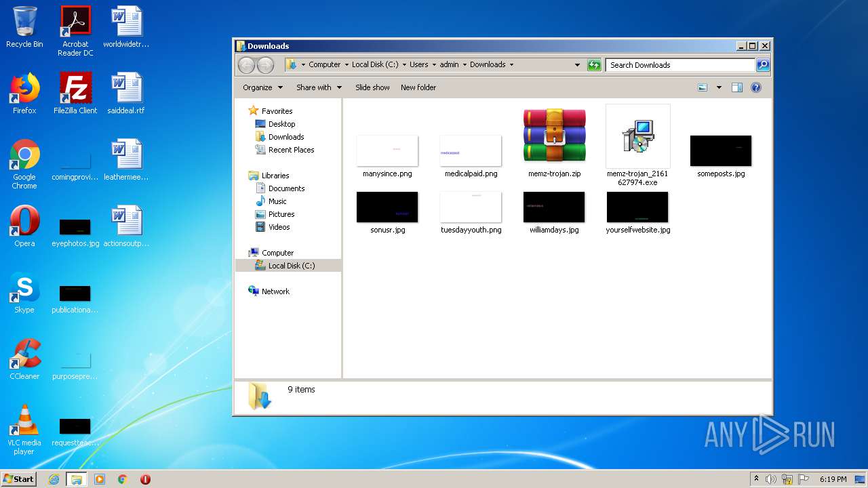
Task: Create a New folder
Action: (x=418, y=87)
